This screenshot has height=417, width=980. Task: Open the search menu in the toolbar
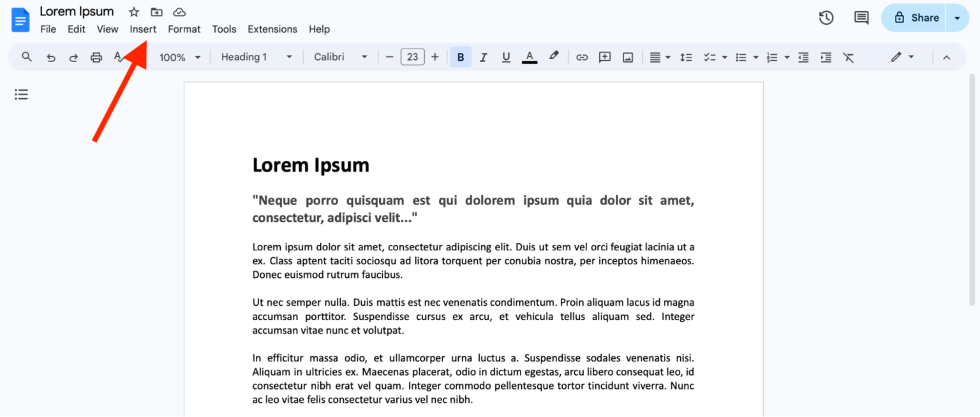pyautogui.click(x=26, y=57)
